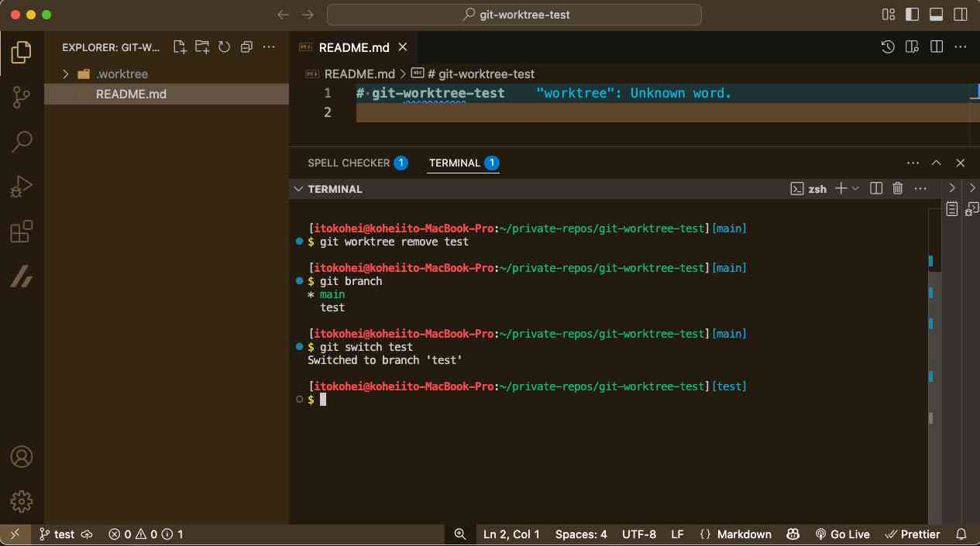
Task: Toggle the bottom panel layout button
Action: 936,15
